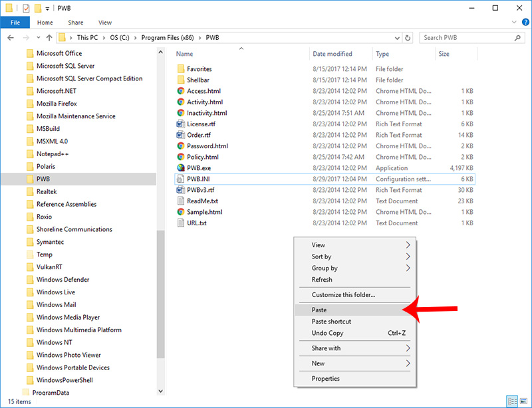Open the Customize Quick Access Toolbar dropdown
532x408 pixels.
(47, 9)
